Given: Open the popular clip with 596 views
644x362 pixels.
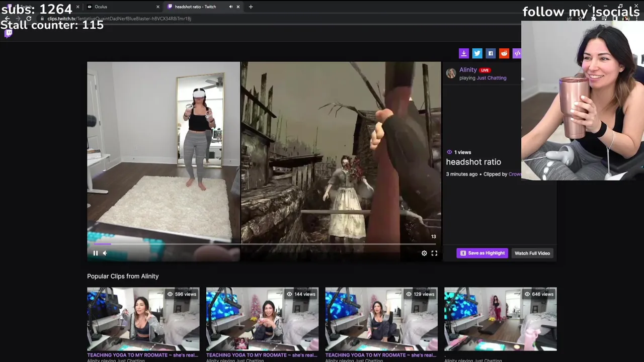Looking at the screenshot, I should [143, 319].
